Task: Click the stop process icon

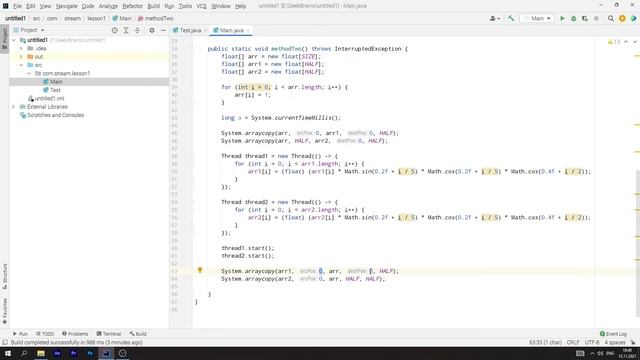Action: click(x=596, y=18)
